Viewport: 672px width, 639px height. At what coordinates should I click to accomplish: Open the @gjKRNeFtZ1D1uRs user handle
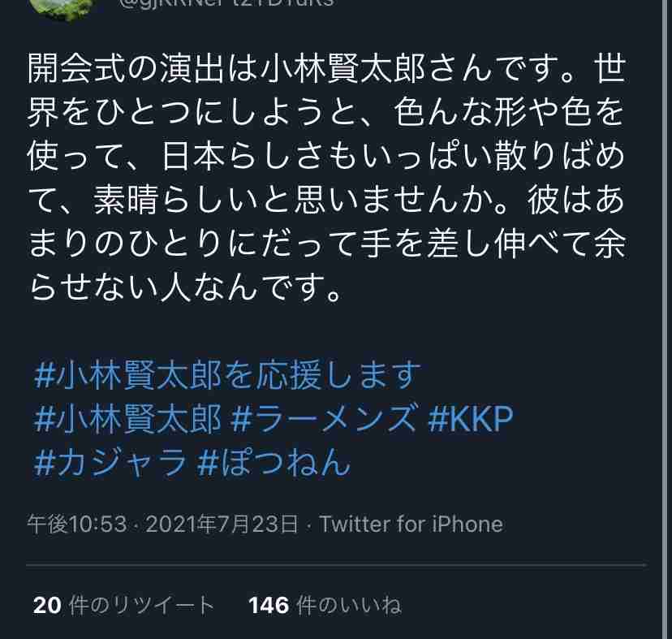click(x=227, y=2)
